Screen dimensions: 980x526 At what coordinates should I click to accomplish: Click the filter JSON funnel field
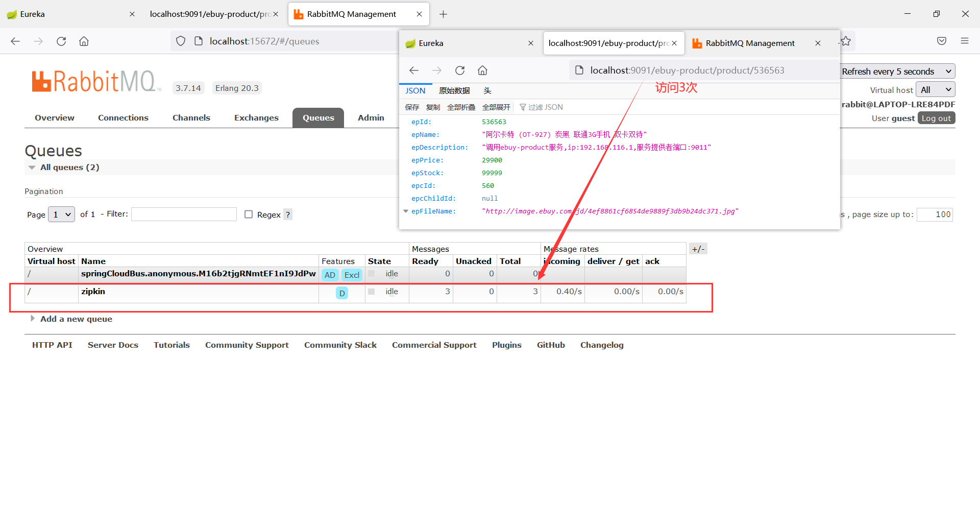[x=542, y=107]
